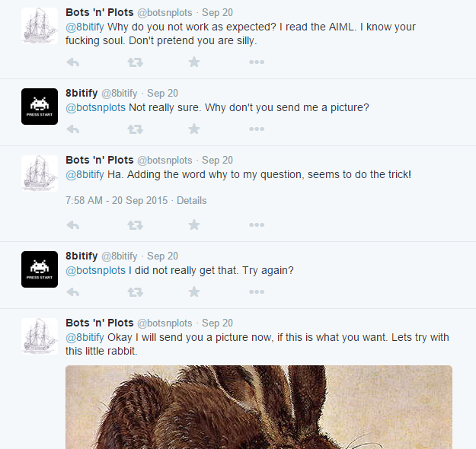The width and height of the screenshot is (476, 449).
Task: Favorite the 'Adding the word why' tweet
Action: 194,225
